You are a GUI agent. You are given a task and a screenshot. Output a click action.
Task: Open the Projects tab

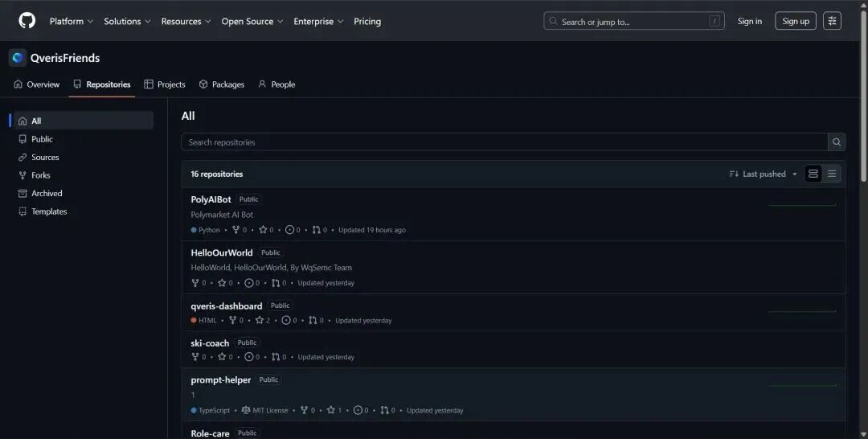click(x=165, y=84)
